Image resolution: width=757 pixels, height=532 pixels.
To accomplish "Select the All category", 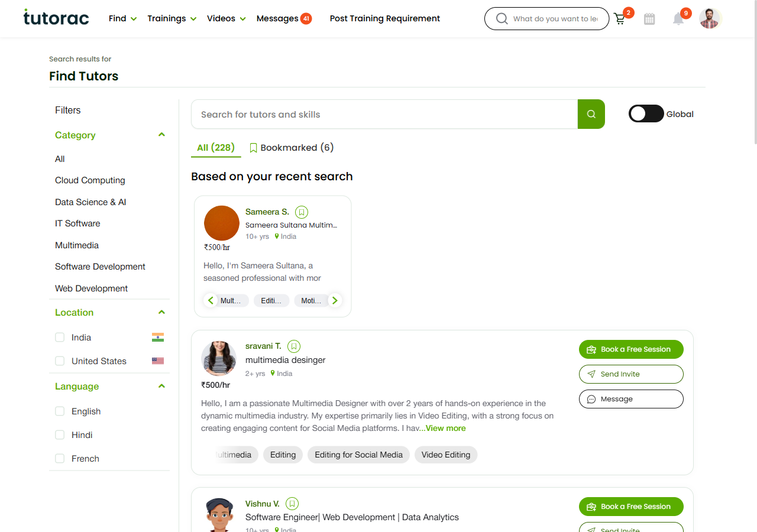I will 60,159.
